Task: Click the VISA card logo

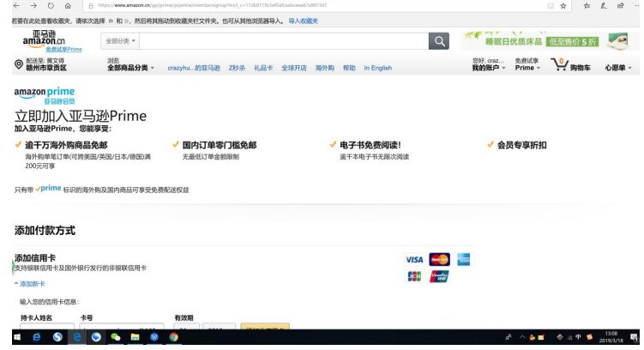Action: [414, 260]
